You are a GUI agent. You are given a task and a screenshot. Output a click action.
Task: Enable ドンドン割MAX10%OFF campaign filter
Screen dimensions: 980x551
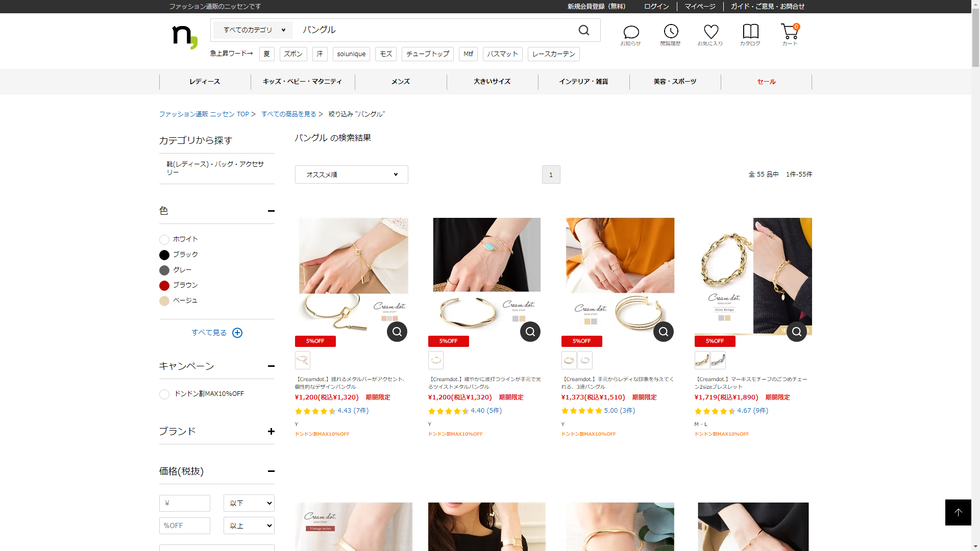pyautogui.click(x=164, y=394)
